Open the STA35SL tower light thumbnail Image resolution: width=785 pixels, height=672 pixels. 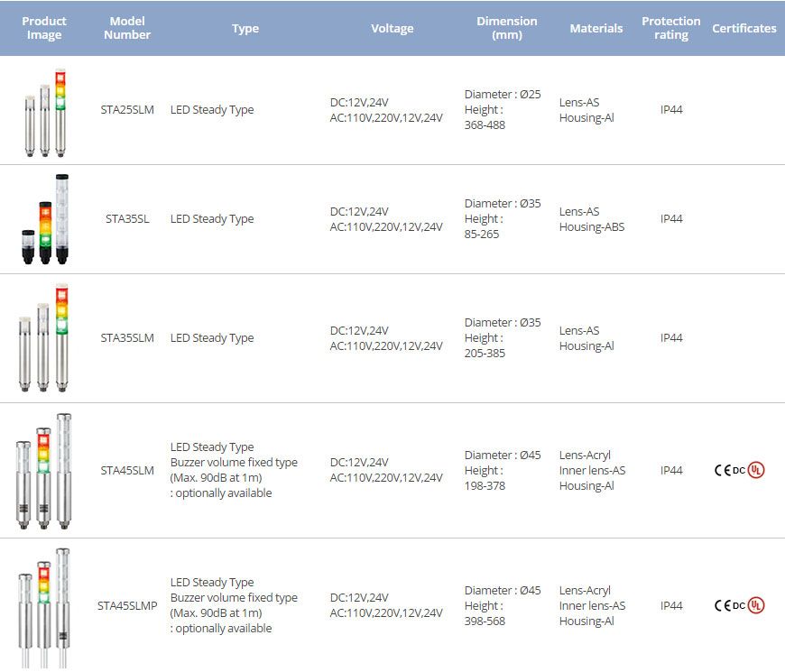tap(45, 219)
